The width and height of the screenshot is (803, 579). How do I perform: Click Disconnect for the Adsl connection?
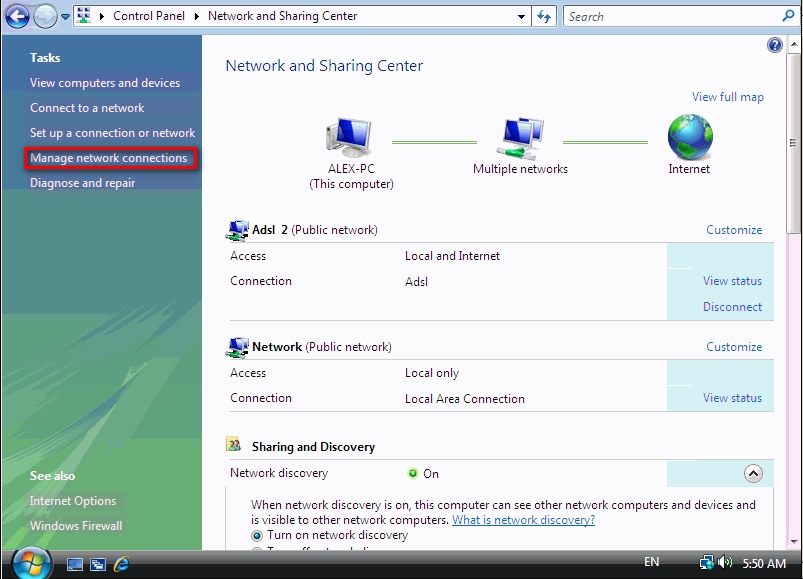732,307
